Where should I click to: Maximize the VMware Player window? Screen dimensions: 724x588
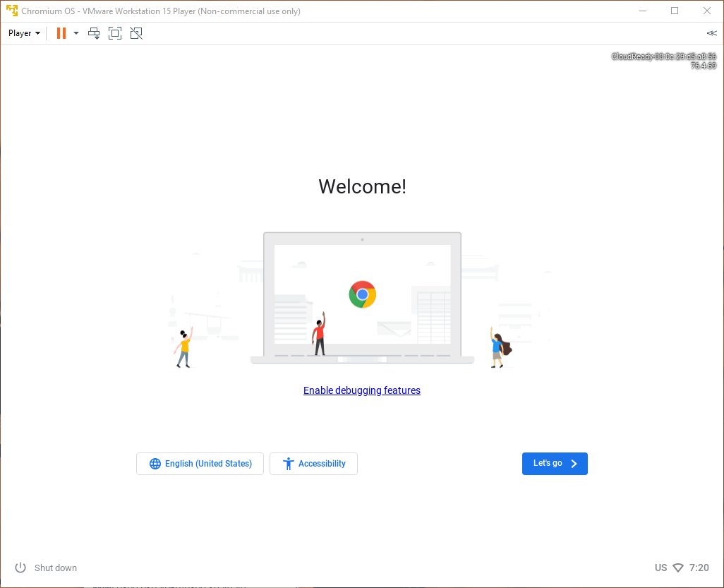(675, 11)
